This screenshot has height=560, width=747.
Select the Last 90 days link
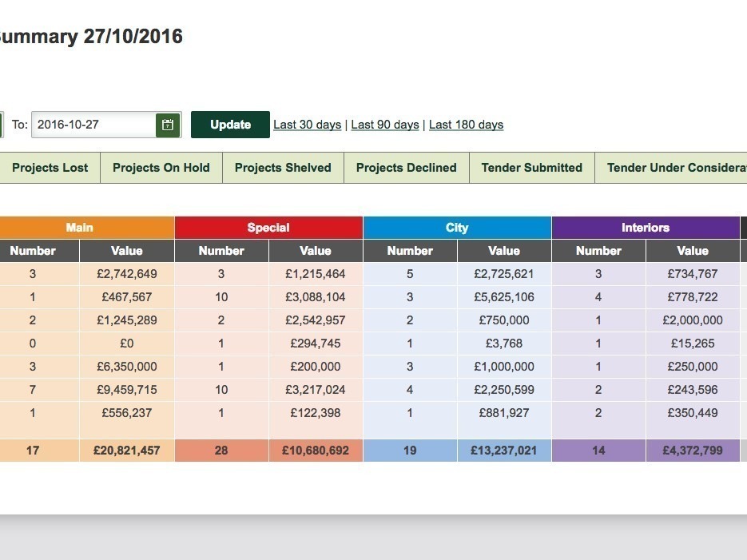click(x=385, y=125)
